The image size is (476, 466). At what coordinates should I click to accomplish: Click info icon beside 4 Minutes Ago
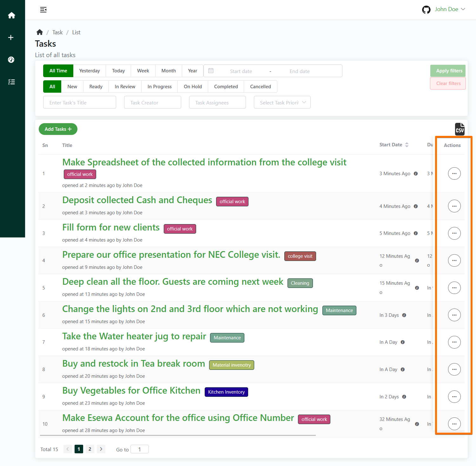click(x=416, y=206)
